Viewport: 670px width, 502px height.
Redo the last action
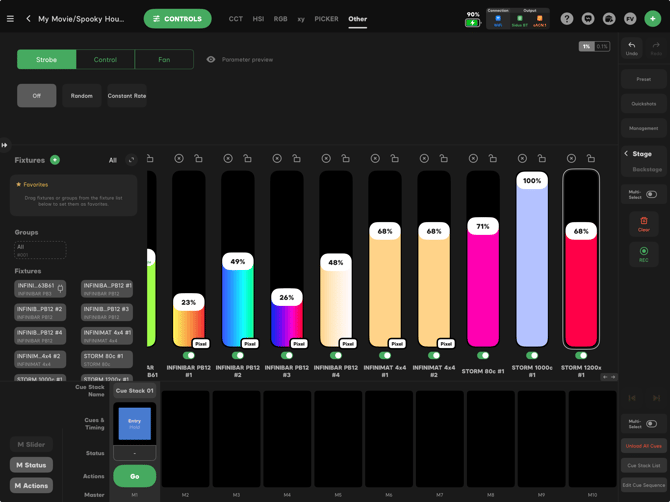(656, 48)
